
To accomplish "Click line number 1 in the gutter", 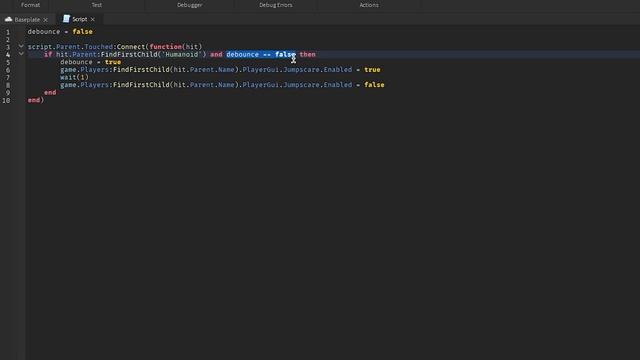I will [8, 32].
